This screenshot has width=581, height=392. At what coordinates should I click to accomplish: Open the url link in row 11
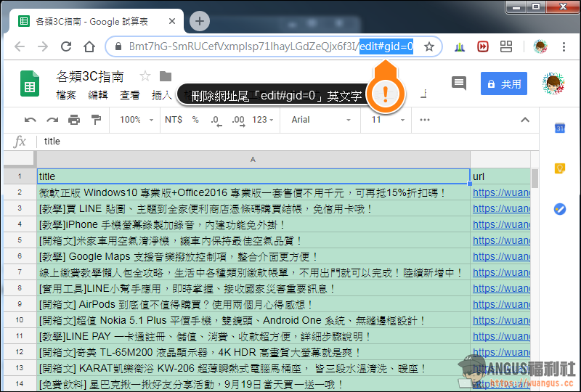(501, 336)
